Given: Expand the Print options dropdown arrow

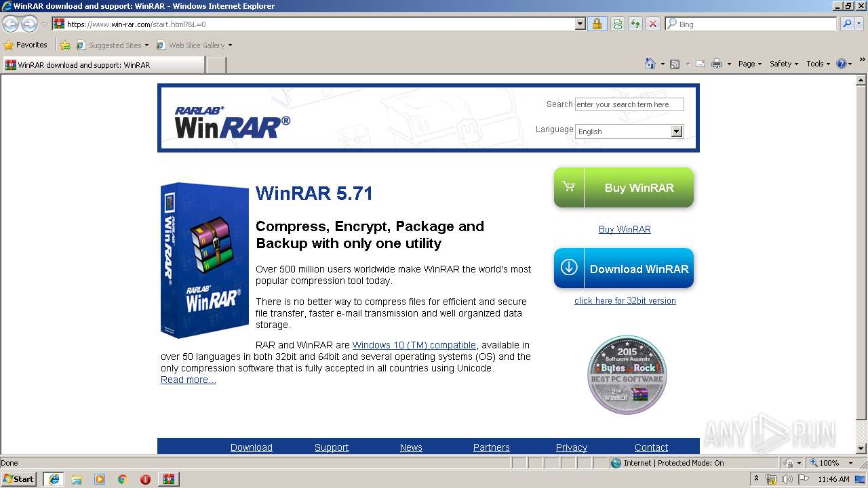Looking at the screenshot, I should tap(729, 64).
